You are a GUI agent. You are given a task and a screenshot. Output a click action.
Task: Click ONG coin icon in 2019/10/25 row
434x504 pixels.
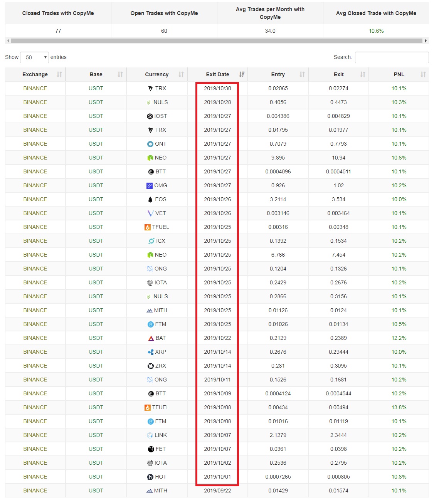click(150, 269)
